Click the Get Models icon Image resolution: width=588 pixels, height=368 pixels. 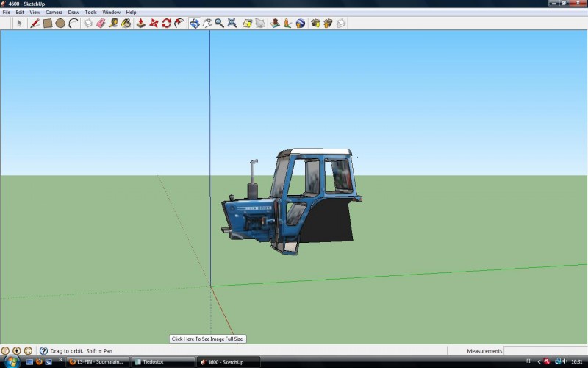[x=315, y=24]
